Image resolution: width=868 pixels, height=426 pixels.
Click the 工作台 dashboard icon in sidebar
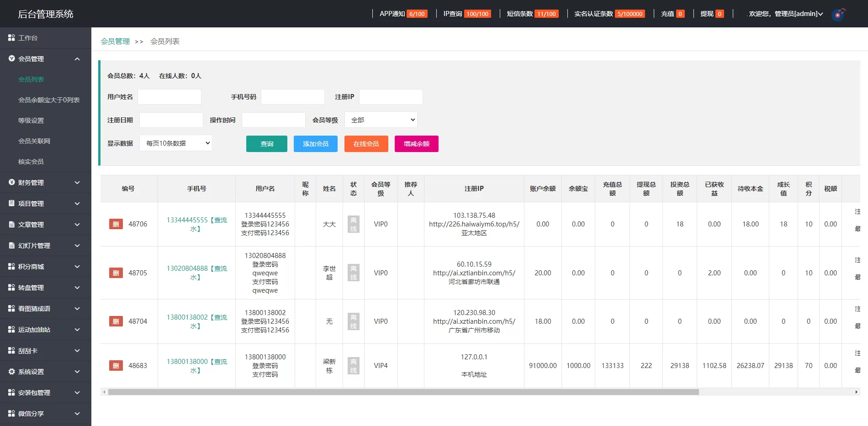(x=11, y=38)
